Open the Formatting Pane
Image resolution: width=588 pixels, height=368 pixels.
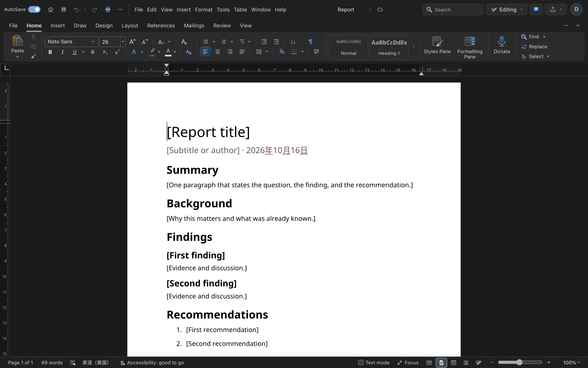(470, 47)
